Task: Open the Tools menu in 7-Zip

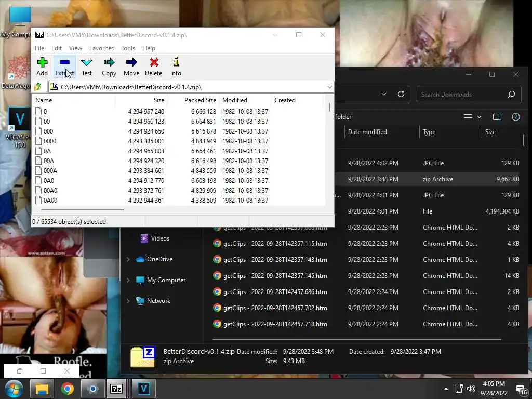Action: pyautogui.click(x=128, y=48)
